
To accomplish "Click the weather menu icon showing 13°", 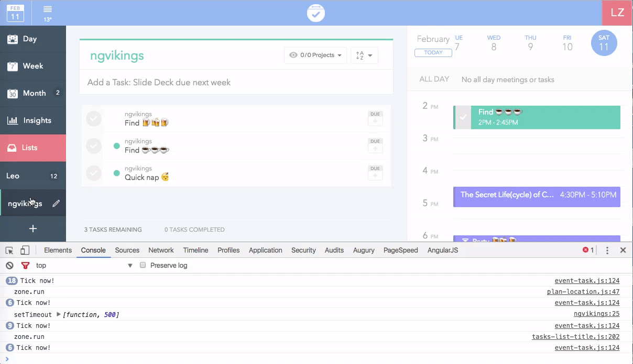I will click(x=48, y=13).
